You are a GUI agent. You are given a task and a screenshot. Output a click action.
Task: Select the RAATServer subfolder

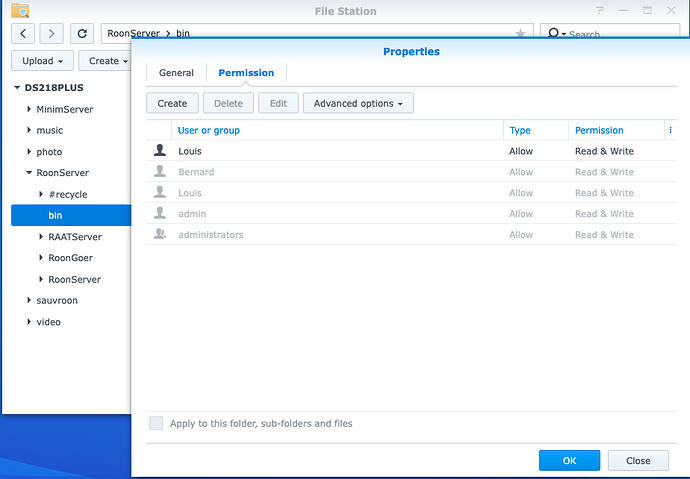[75, 237]
